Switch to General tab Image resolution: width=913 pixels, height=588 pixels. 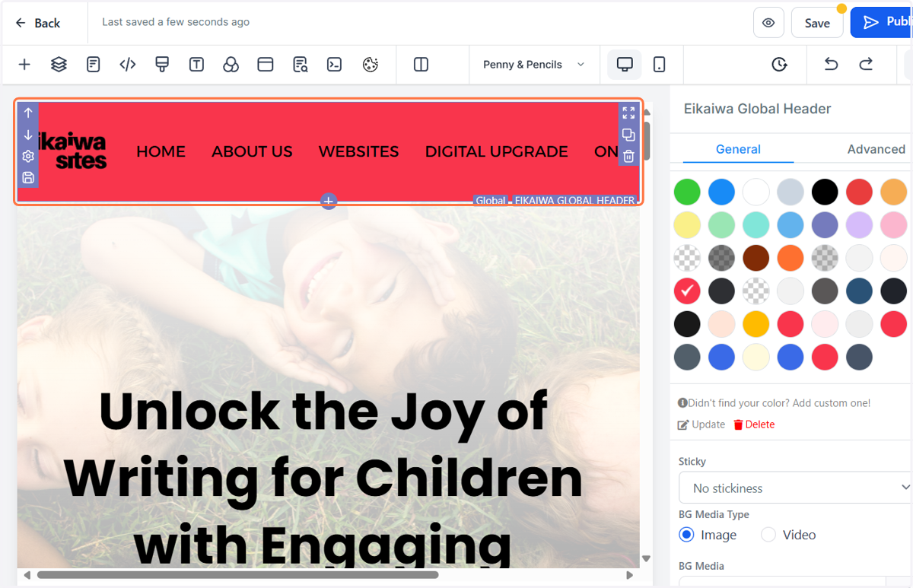click(x=738, y=149)
